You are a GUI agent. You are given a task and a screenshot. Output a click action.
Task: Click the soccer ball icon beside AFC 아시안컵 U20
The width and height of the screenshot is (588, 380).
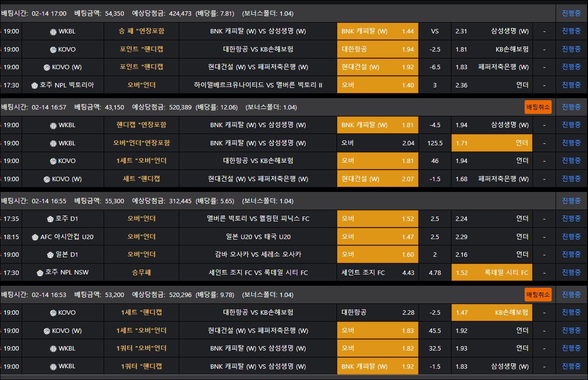(x=35, y=237)
